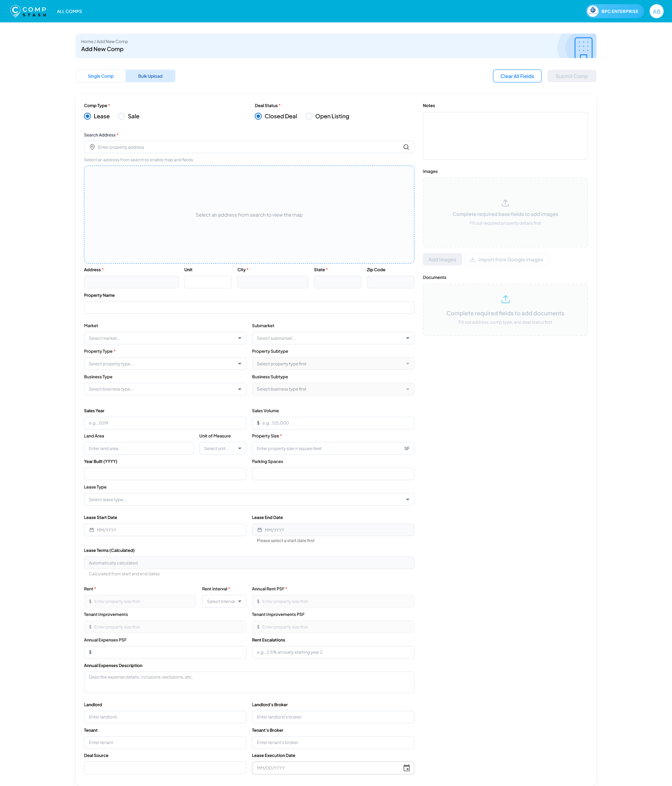Screen dimensions: 672x786
Task: Click the Home breadcrumb link
Action: point(87,42)
